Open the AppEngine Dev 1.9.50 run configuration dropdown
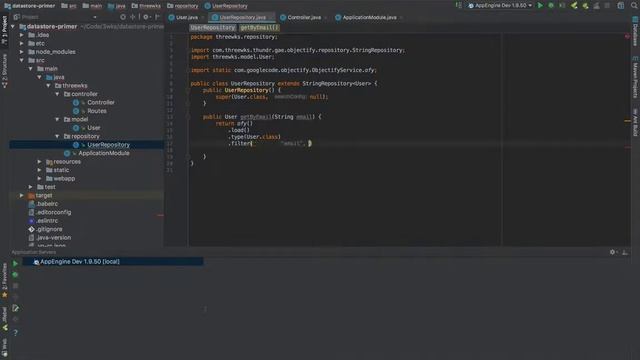The height and width of the screenshot is (360, 640). (500, 6)
